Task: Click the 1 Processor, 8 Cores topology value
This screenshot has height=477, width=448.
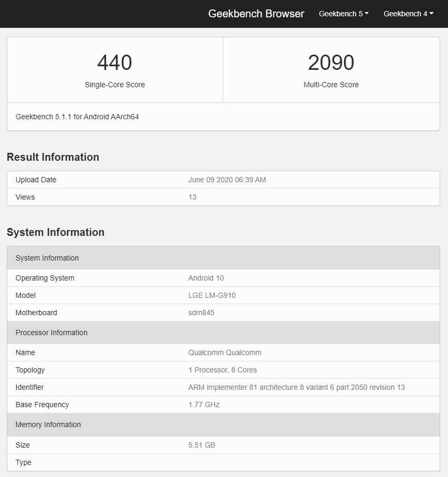Action: tap(222, 370)
